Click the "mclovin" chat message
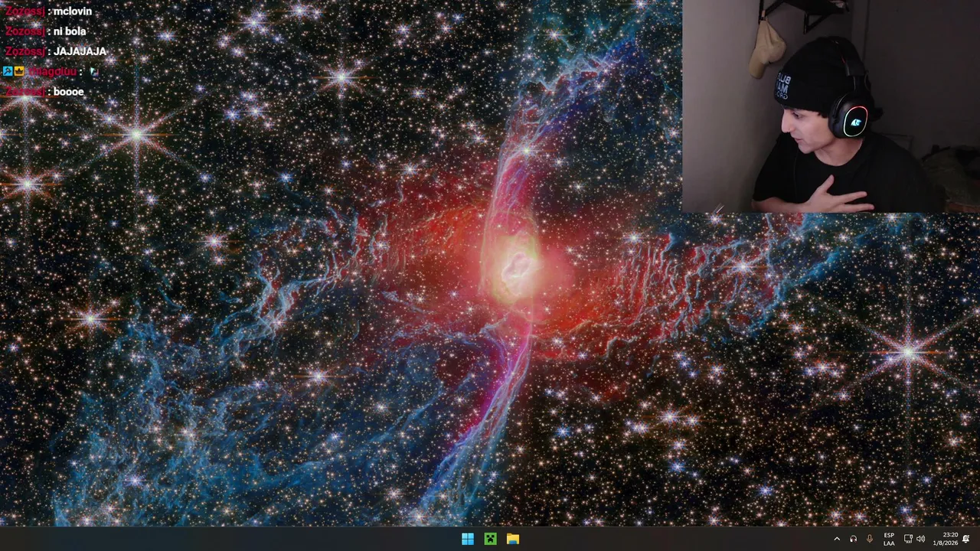This screenshot has height=551, width=980. point(73,11)
